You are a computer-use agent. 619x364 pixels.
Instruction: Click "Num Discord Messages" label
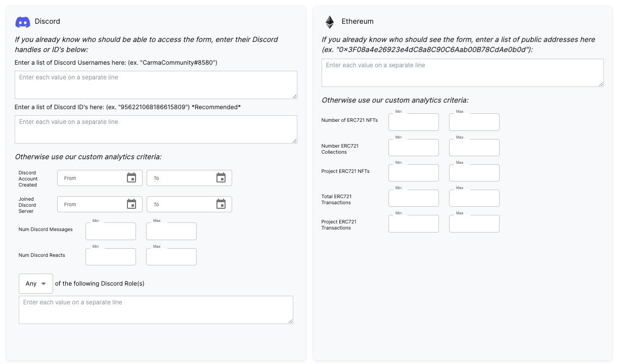[x=46, y=230]
